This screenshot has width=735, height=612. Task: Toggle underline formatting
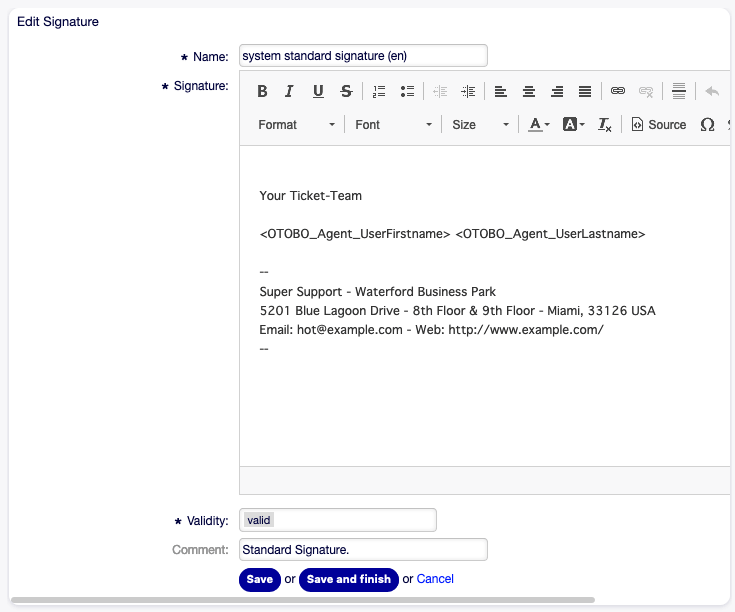[318, 91]
